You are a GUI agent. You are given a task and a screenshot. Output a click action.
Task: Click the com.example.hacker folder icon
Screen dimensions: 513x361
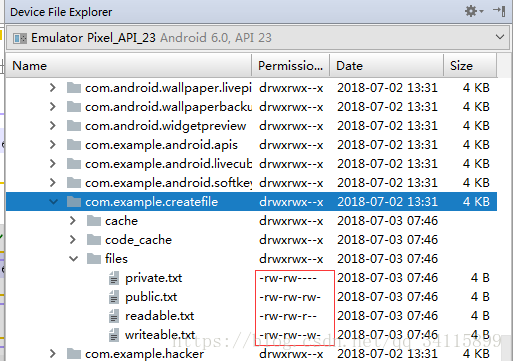74,354
